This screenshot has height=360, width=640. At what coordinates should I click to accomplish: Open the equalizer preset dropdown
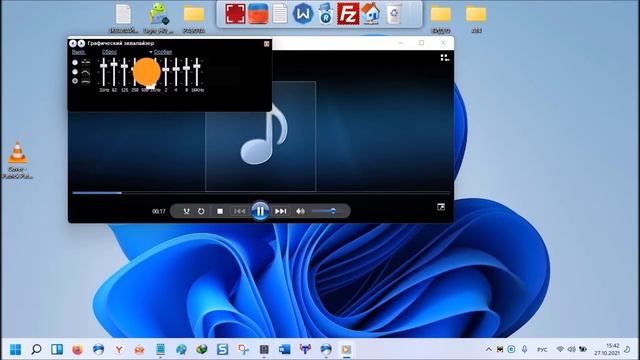(160, 52)
